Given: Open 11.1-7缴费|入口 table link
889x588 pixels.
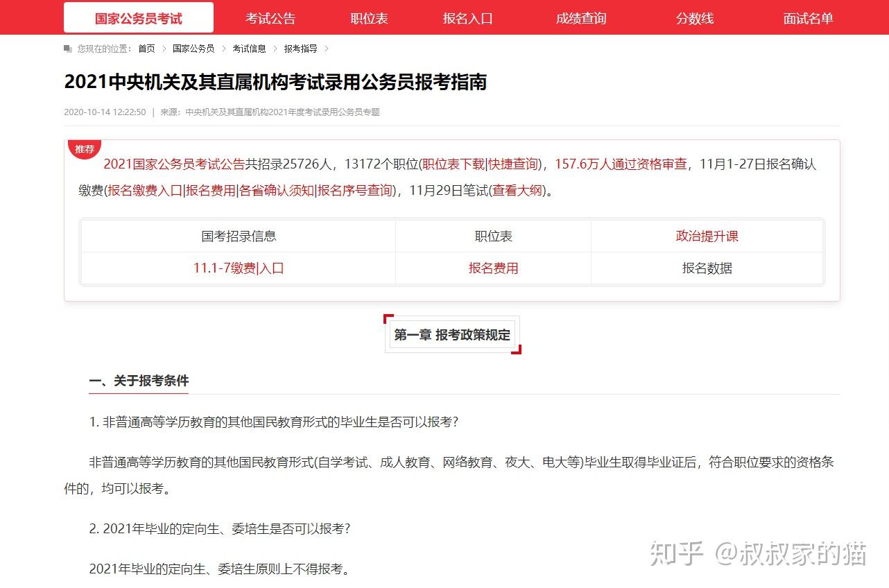Looking at the screenshot, I should pos(239,268).
